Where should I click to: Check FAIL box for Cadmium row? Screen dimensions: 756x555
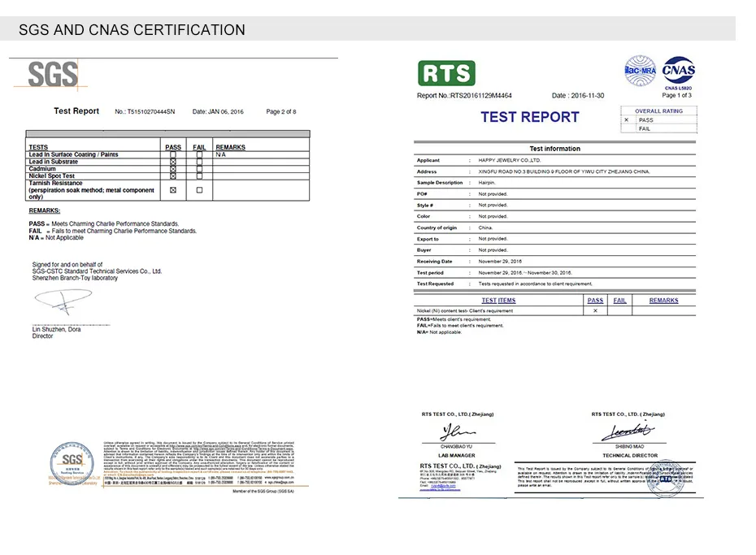pos(199,169)
